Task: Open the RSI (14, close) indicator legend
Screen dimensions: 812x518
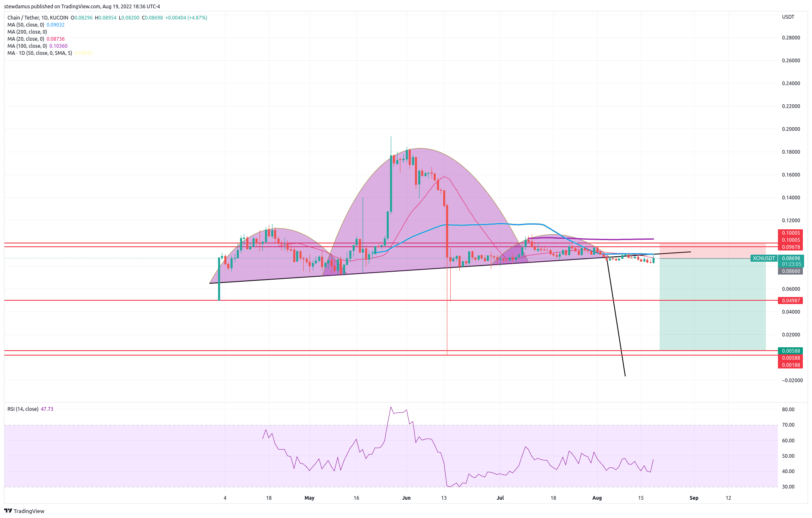Action: click(23, 409)
